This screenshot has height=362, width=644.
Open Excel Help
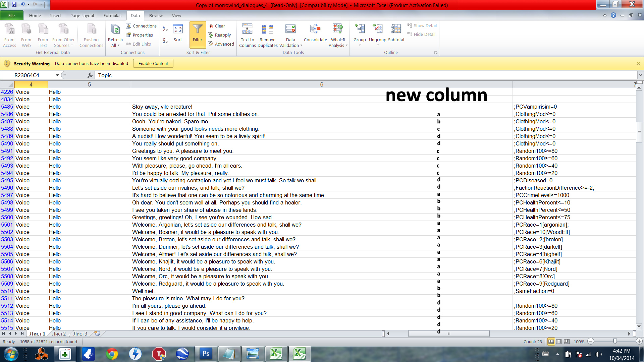(x=613, y=15)
